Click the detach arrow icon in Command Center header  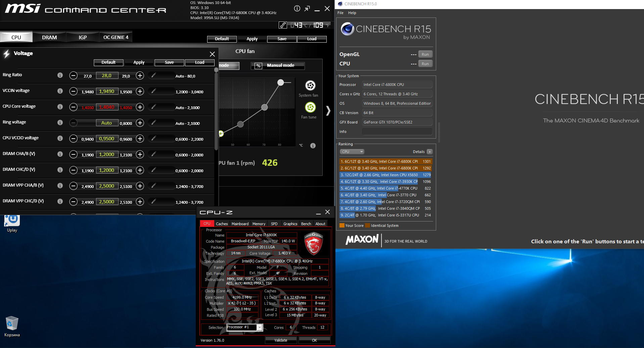[307, 9]
